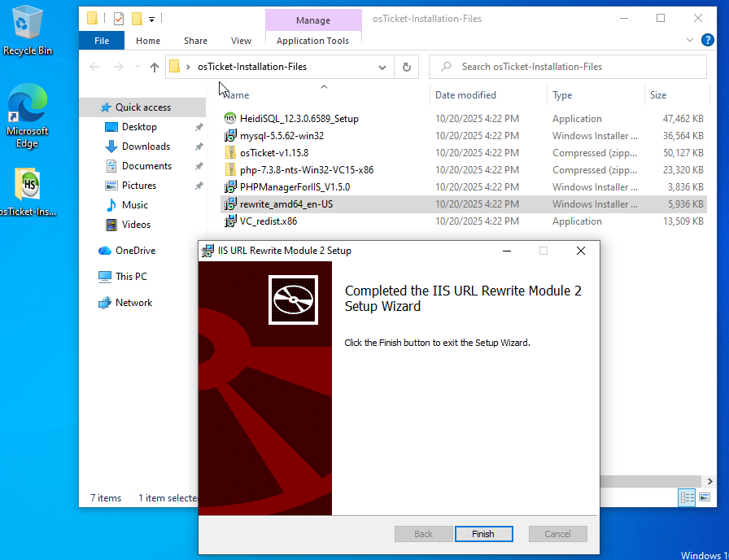729x560 pixels.
Task: Click the PHPManagerForIIS installer icon
Action: [230, 187]
